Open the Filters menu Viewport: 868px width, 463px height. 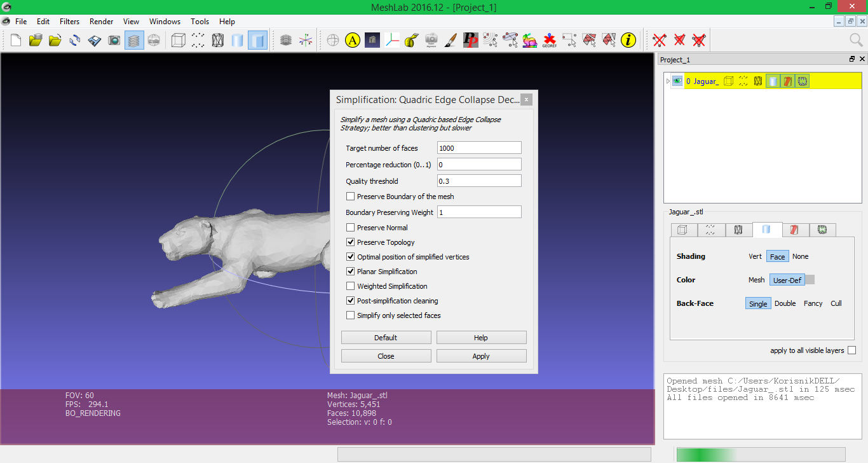point(70,21)
